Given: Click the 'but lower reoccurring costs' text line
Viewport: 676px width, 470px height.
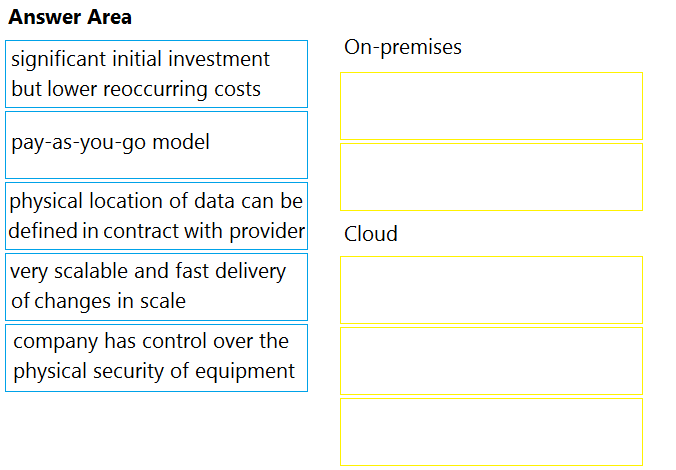Looking at the screenshot, I should click(136, 90).
